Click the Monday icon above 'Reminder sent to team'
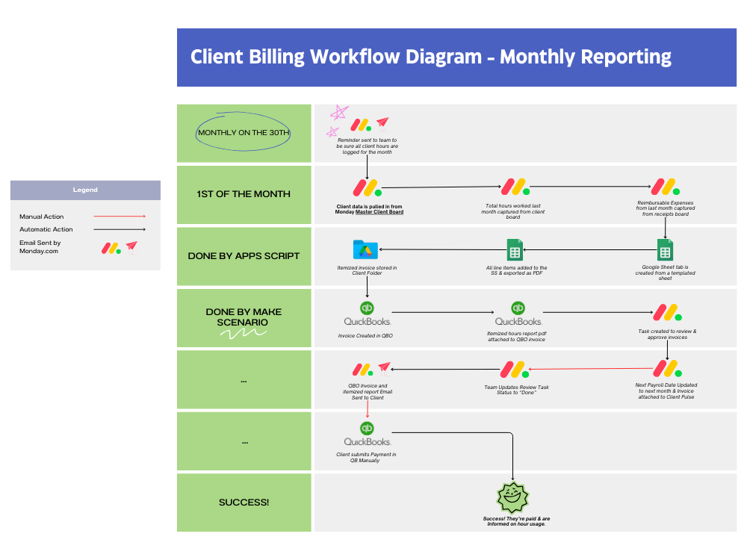 coord(361,125)
